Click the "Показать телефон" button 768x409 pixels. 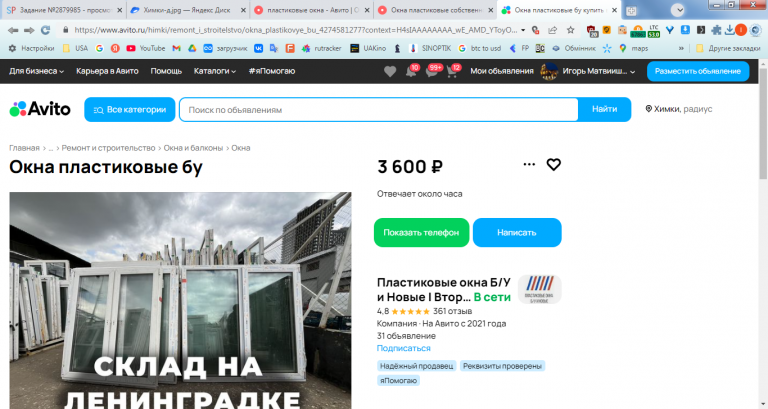(x=421, y=233)
